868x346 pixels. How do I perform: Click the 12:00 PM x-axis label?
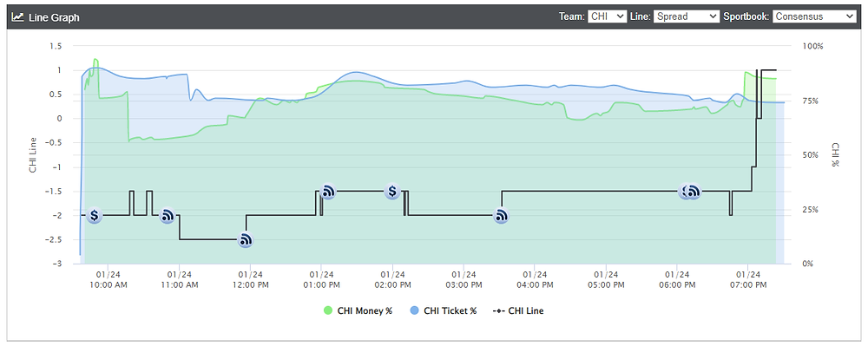250,280
